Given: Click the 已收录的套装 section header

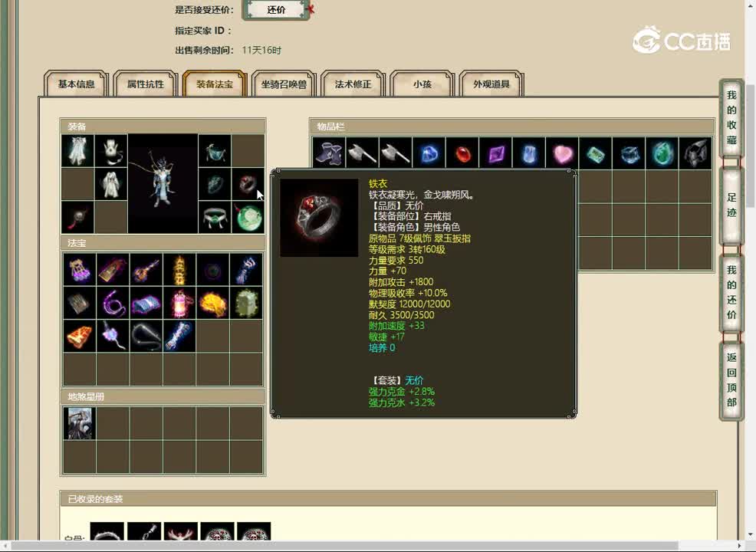Looking at the screenshot, I should pos(388,499).
